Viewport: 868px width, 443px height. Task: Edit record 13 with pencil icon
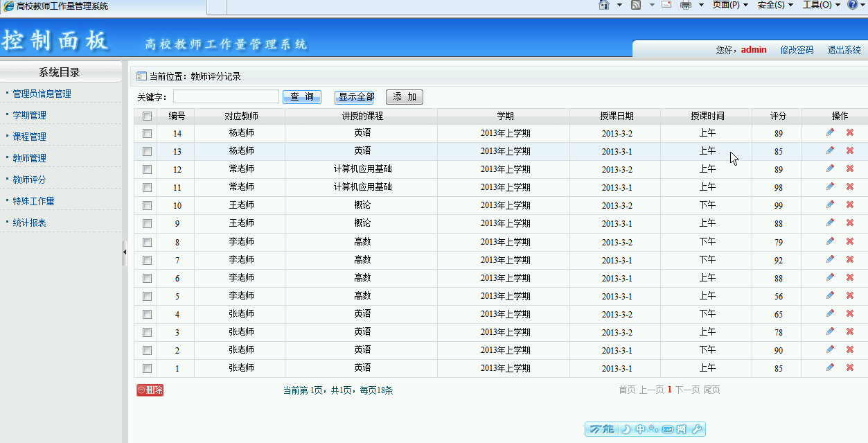(830, 150)
